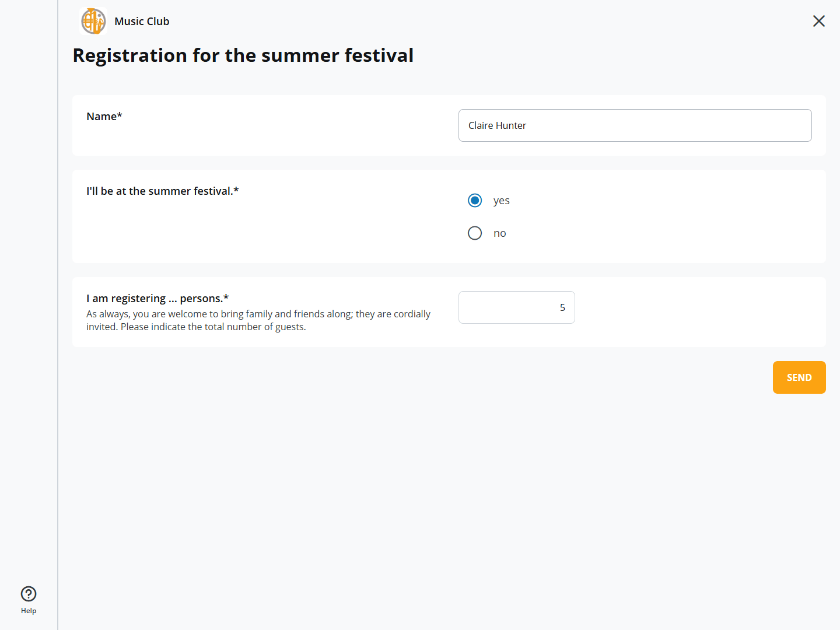
Task: Click the empty left sidebar above Help
Action: 29,292
